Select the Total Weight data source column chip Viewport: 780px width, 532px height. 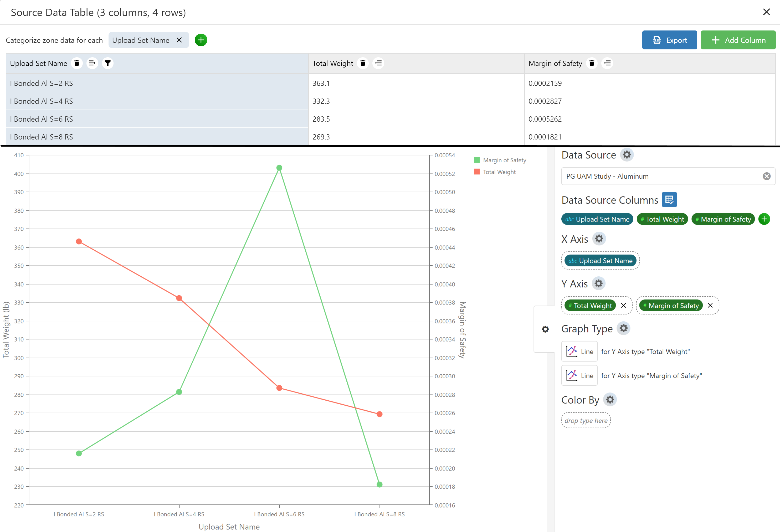(x=662, y=219)
